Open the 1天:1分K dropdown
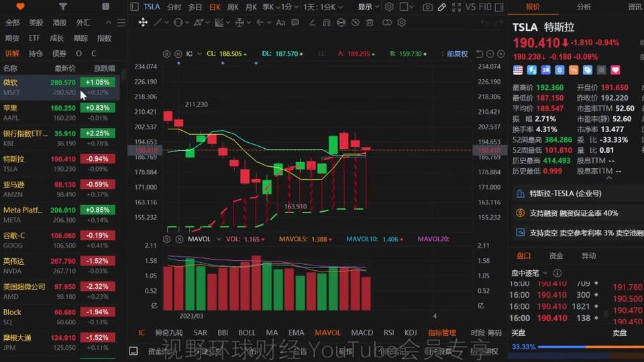The image size is (644, 362). [322, 7]
